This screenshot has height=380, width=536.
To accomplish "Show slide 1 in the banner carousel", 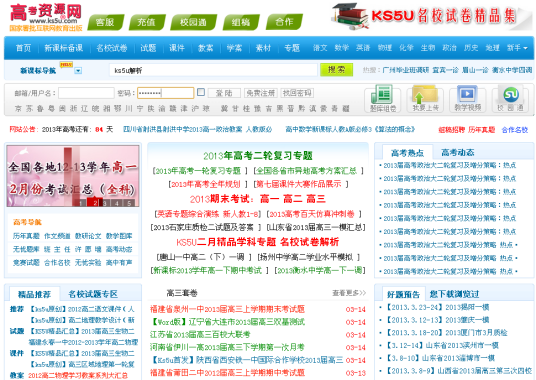I will point(81,203).
